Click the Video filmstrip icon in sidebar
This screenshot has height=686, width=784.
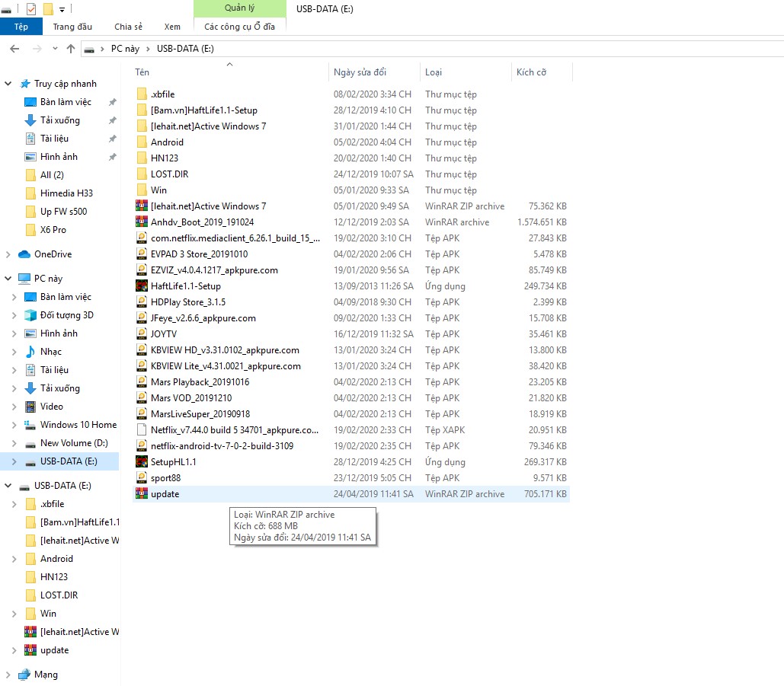tap(30, 407)
